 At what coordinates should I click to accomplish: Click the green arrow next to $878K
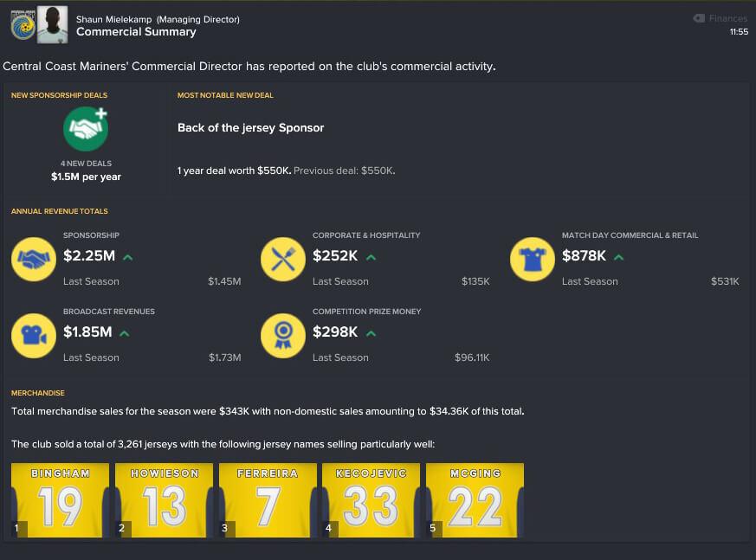618,257
